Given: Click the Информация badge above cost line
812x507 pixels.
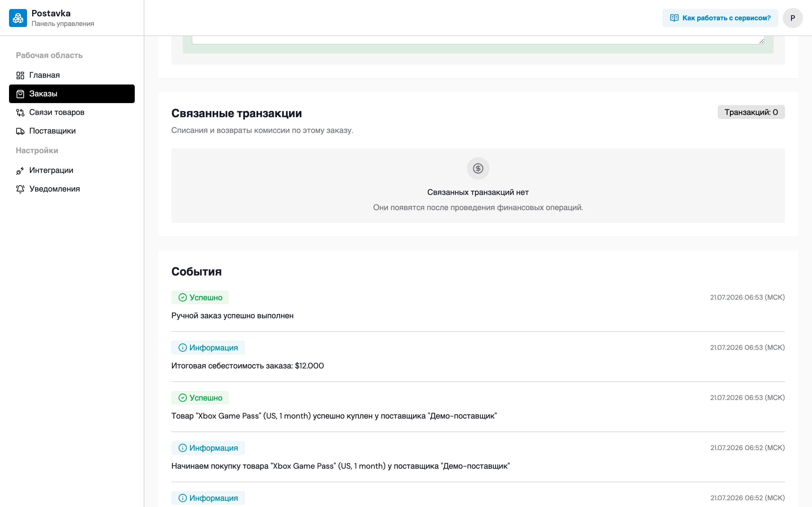Looking at the screenshot, I should point(208,348).
